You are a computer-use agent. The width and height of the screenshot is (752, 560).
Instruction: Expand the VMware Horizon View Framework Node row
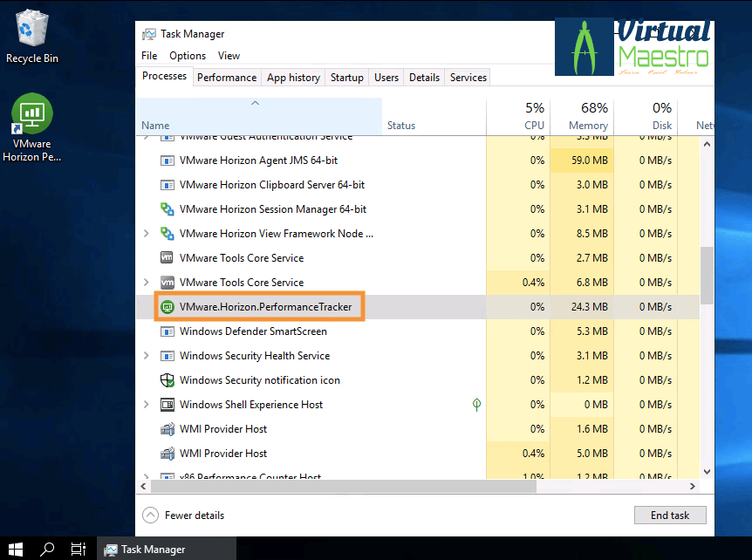[146, 234]
